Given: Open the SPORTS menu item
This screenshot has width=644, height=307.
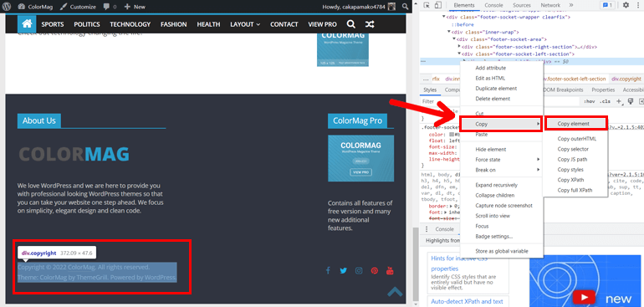Looking at the screenshot, I should click(x=53, y=24).
